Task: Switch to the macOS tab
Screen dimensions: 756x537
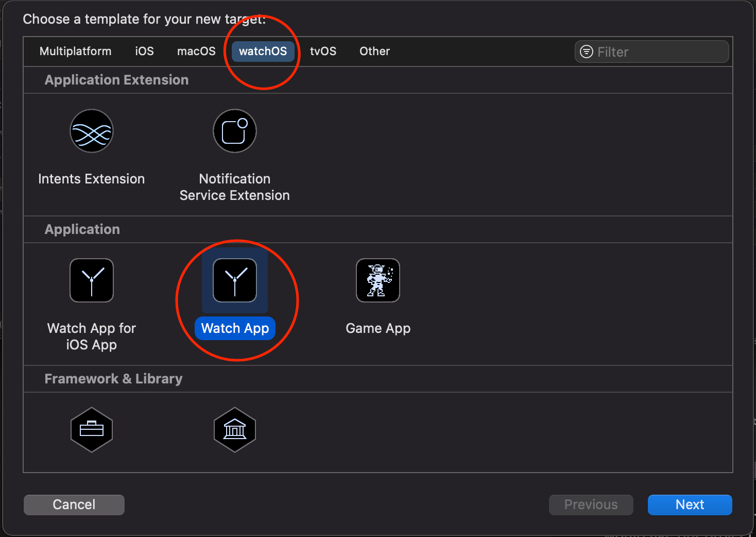Action: pos(196,51)
